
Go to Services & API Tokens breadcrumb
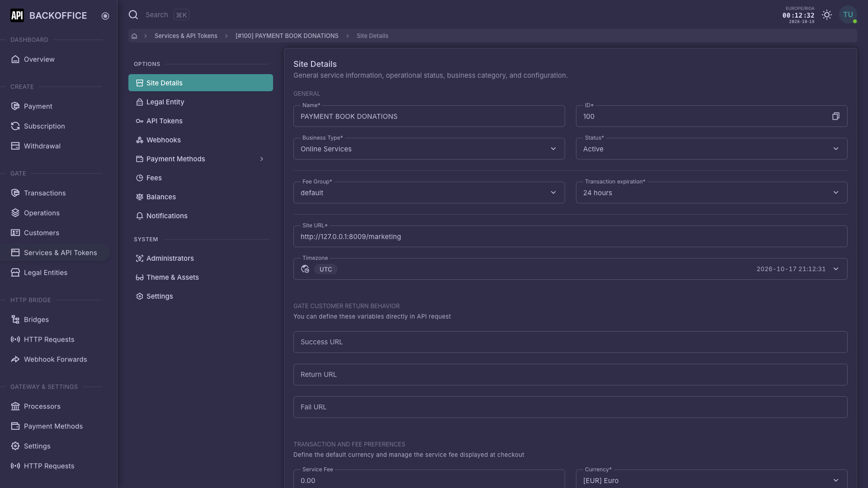[186, 36]
